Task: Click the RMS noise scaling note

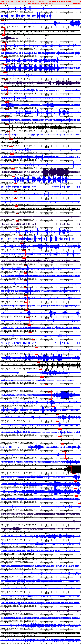Action: point(40,4)
